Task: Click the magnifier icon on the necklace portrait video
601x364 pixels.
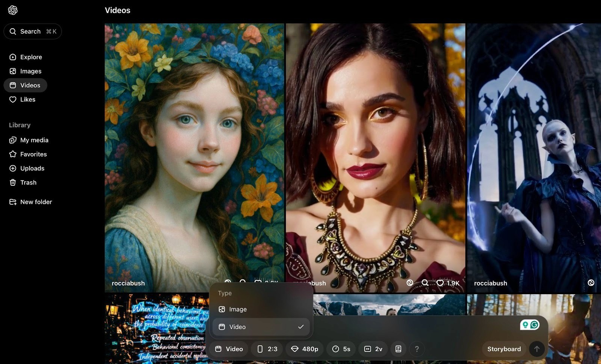Action: tap(425, 283)
